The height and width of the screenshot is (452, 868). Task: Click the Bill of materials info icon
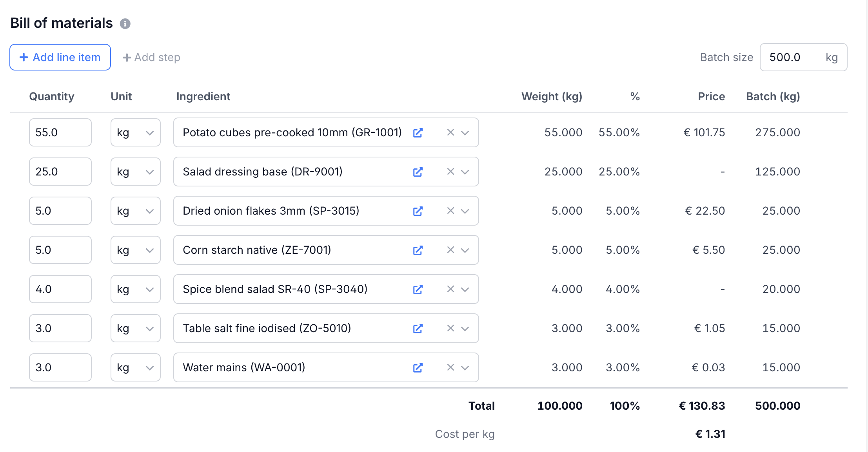(x=125, y=24)
